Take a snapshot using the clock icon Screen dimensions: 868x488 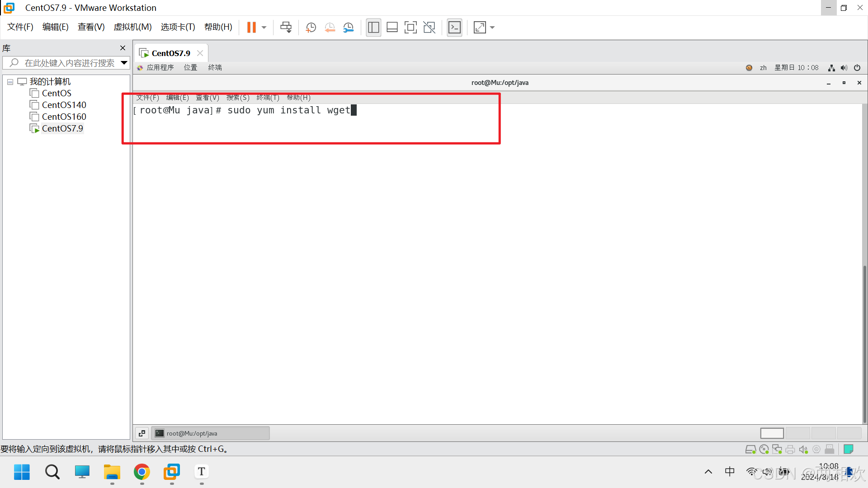click(311, 28)
